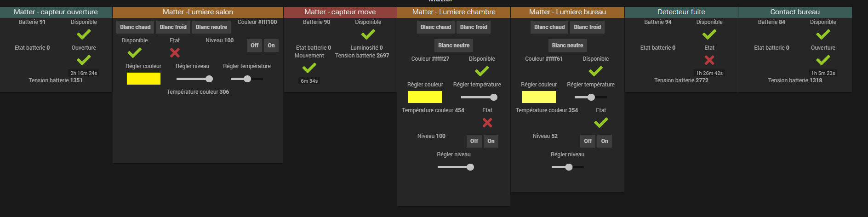
Task: Open Detecteur fuite title bar
Action: coord(681,12)
